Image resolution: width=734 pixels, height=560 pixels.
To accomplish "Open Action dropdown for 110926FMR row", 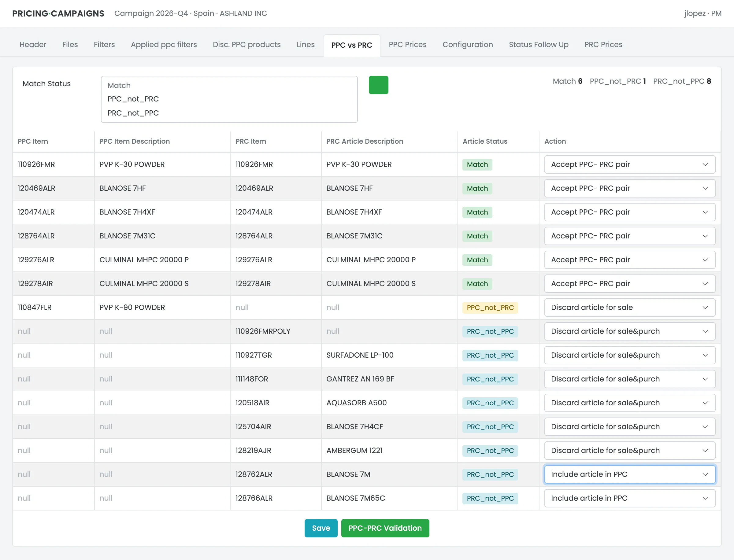I will [x=630, y=165].
